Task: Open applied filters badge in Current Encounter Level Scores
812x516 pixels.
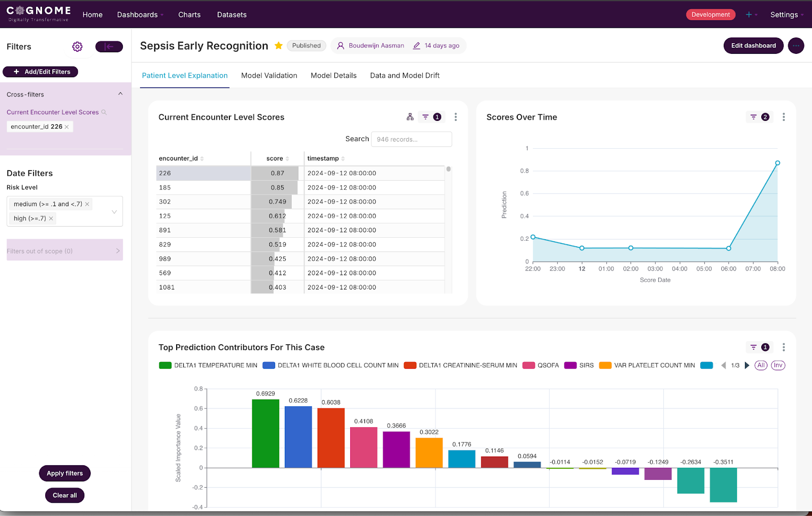Action: coord(431,117)
